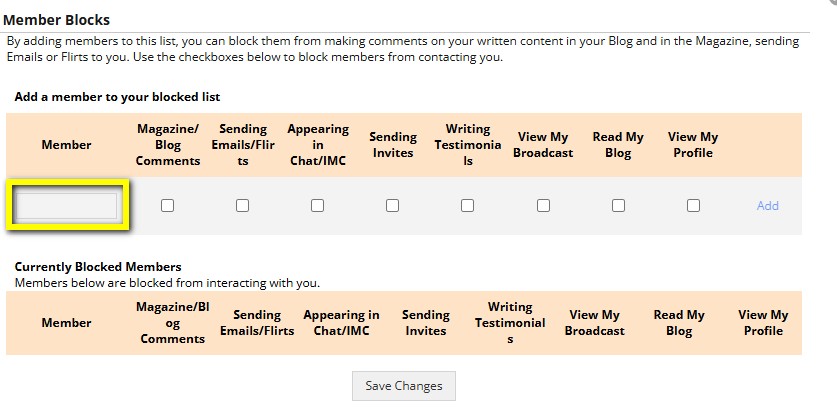Viewport: 837px width, 409px height.
Task: Click the Member name input field
Action: click(67, 205)
